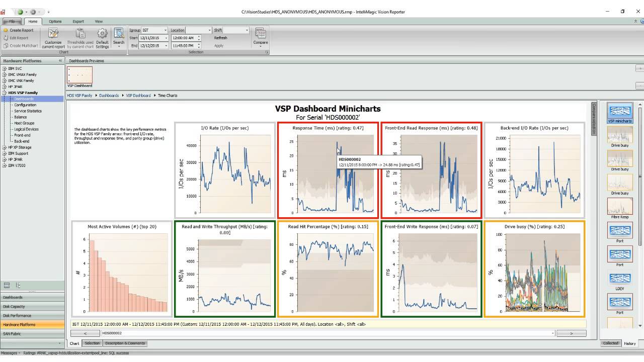This screenshot has height=362, width=644.
Task: Open VSP Dashboard preview thumbnail
Action: click(x=79, y=75)
